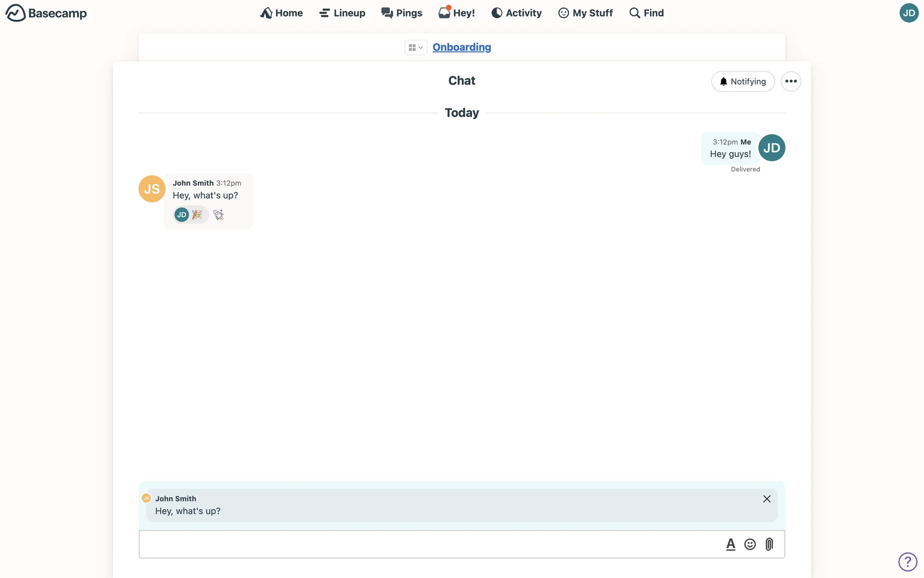Open the help question mark icon
This screenshot has width=924, height=578.
tap(908, 562)
